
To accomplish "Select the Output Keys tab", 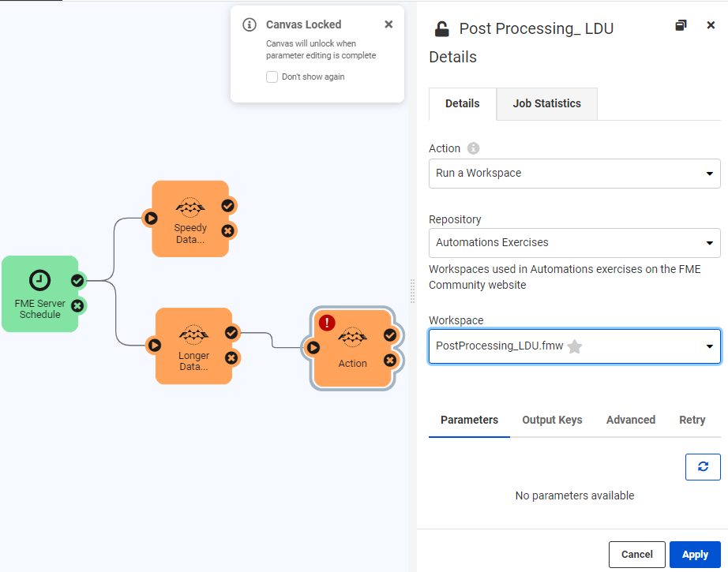I will click(552, 420).
